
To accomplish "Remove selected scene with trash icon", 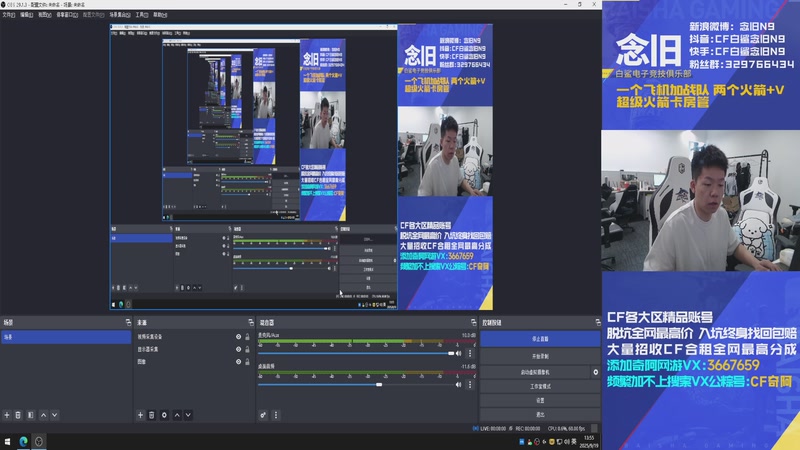I will coord(18,415).
